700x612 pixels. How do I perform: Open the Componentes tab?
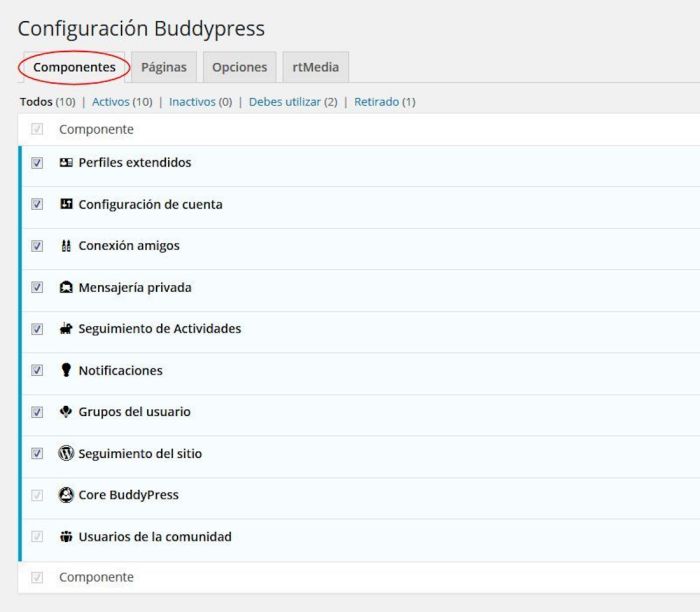pyautogui.click(x=74, y=67)
